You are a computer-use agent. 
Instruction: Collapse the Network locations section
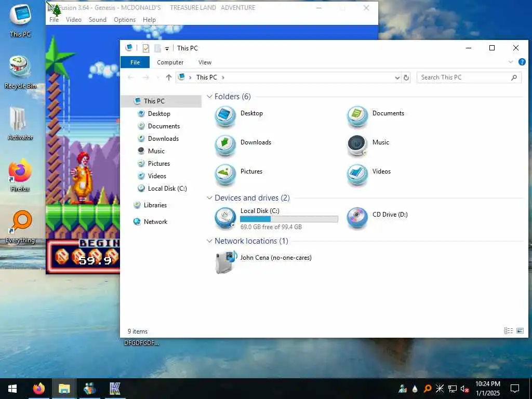(209, 241)
